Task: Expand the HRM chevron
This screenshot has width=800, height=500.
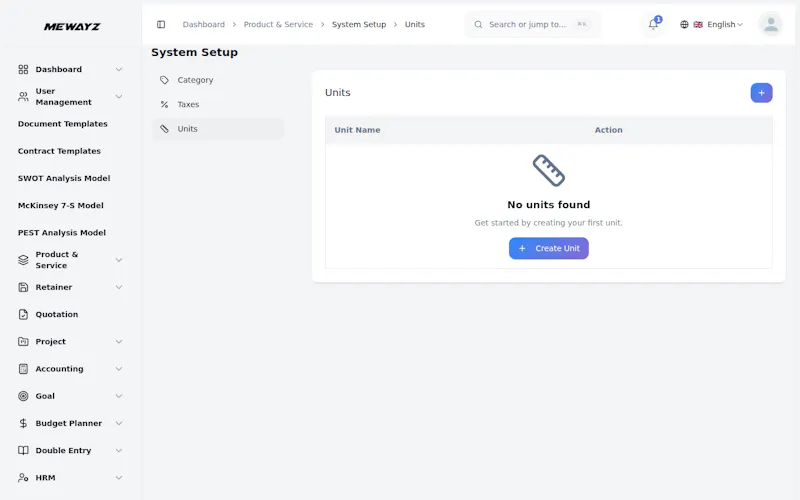Action: (x=118, y=478)
